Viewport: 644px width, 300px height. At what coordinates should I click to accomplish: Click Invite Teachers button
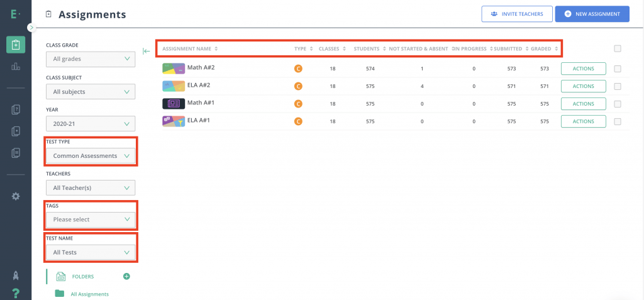click(517, 14)
